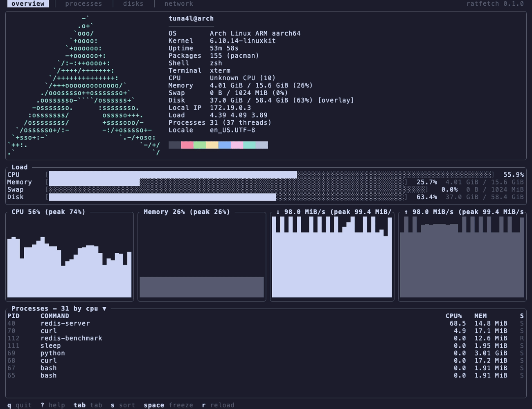Click the '? help' shortcut hint
This screenshot has width=532, height=409.
(53, 405)
